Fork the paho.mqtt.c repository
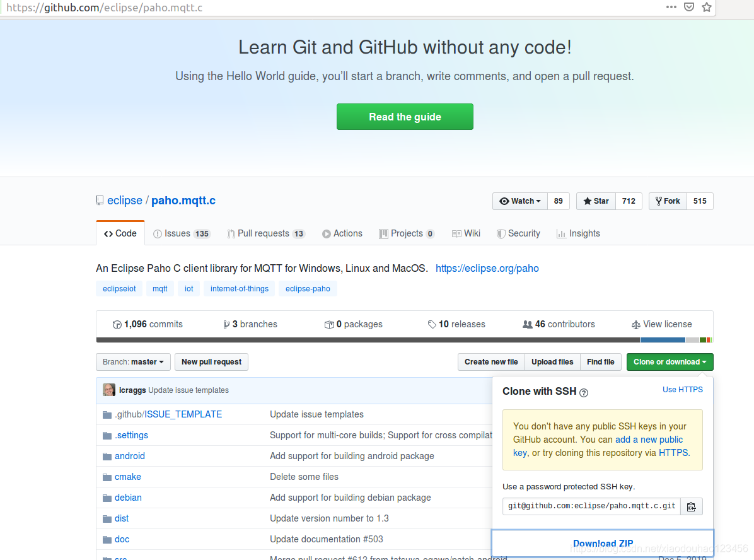This screenshot has height=560, width=754. (x=668, y=201)
